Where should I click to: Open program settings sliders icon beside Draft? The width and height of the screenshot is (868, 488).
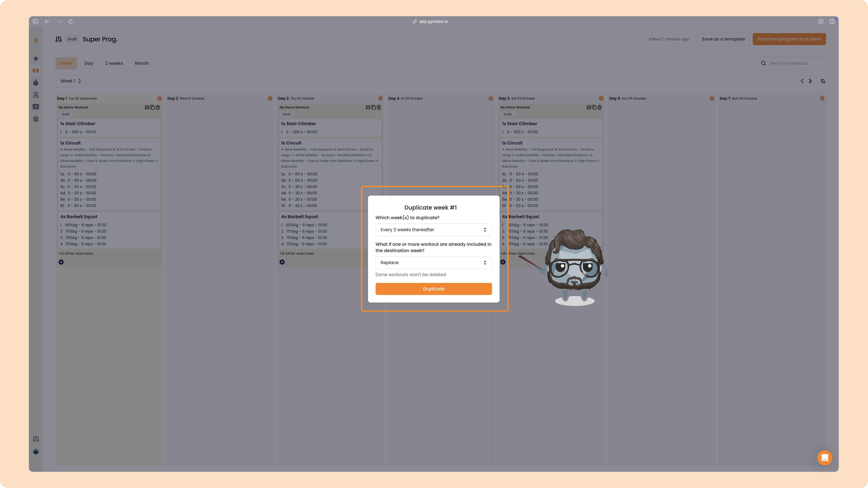tap(59, 39)
